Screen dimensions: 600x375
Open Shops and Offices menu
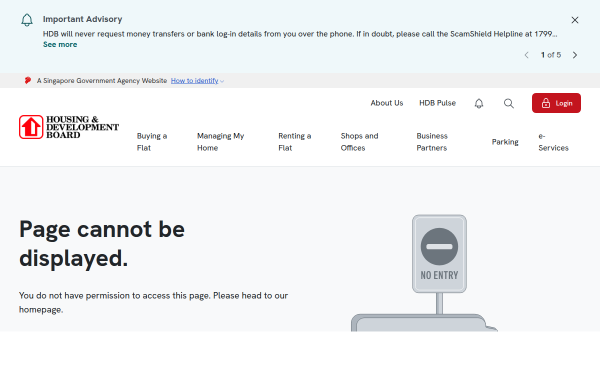(359, 142)
